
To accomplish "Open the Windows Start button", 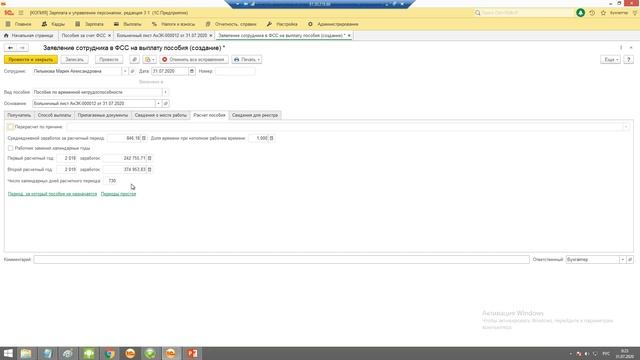I will [x=8, y=353].
